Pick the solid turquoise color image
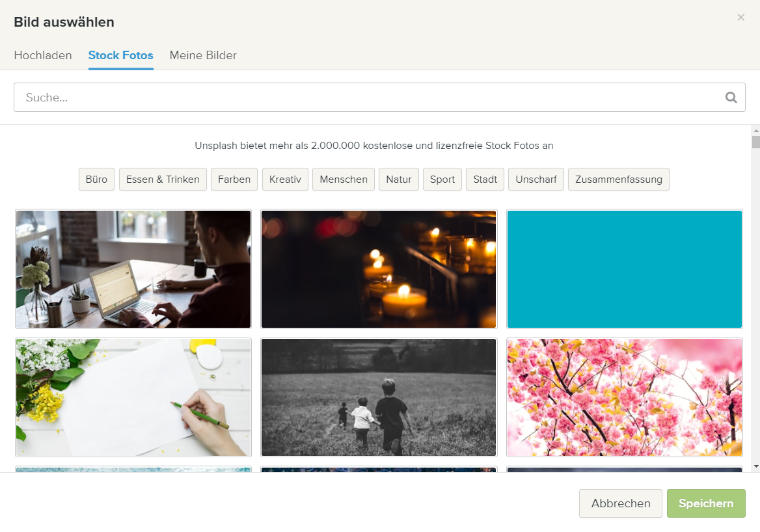The height and width of the screenshot is (532, 760). click(624, 269)
